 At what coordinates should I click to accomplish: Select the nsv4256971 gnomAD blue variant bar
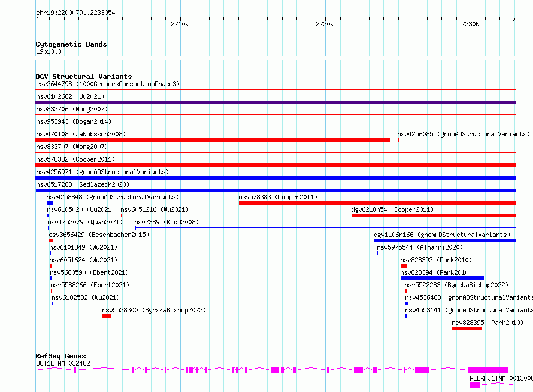click(x=275, y=178)
